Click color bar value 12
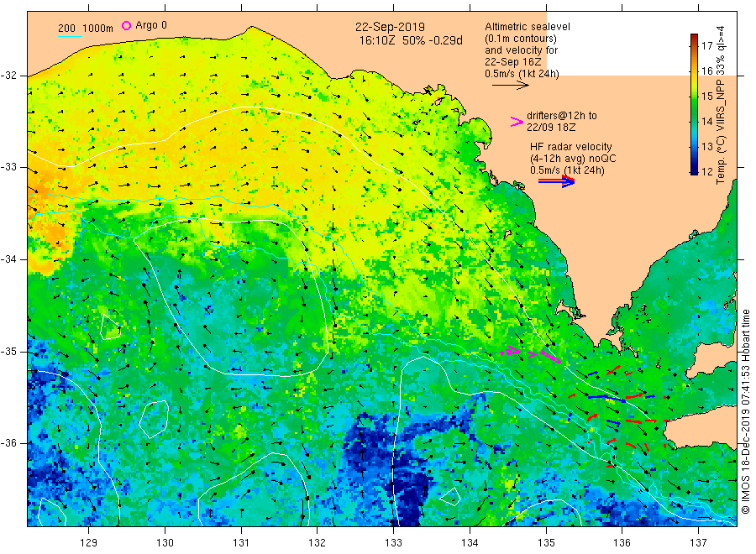Screen dimensions: 756x554 click(x=706, y=171)
